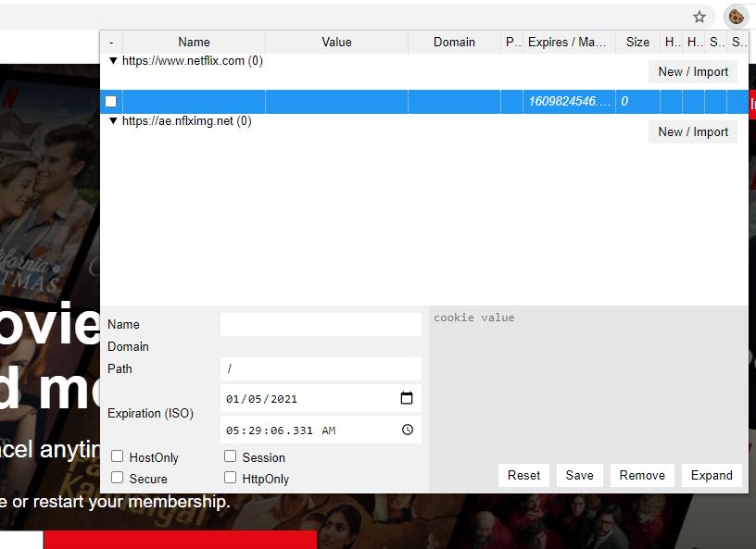Enable the Secure checkbox
The width and height of the screenshot is (756, 549).
tap(117, 478)
